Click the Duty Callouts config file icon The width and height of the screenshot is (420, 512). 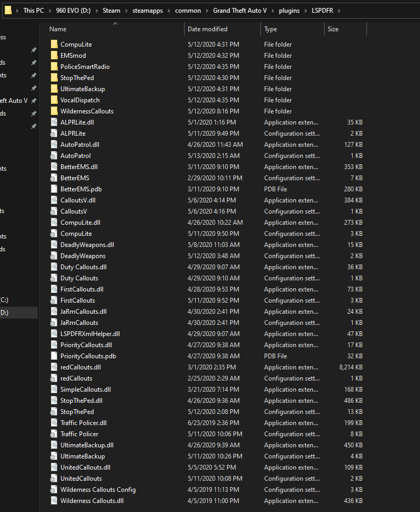54,278
